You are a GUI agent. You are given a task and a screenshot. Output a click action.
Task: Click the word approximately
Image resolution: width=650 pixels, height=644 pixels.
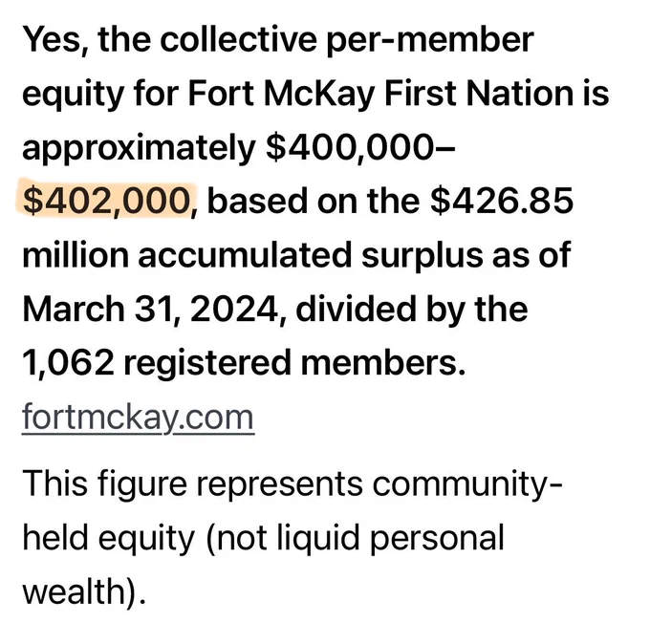coord(139,149)
